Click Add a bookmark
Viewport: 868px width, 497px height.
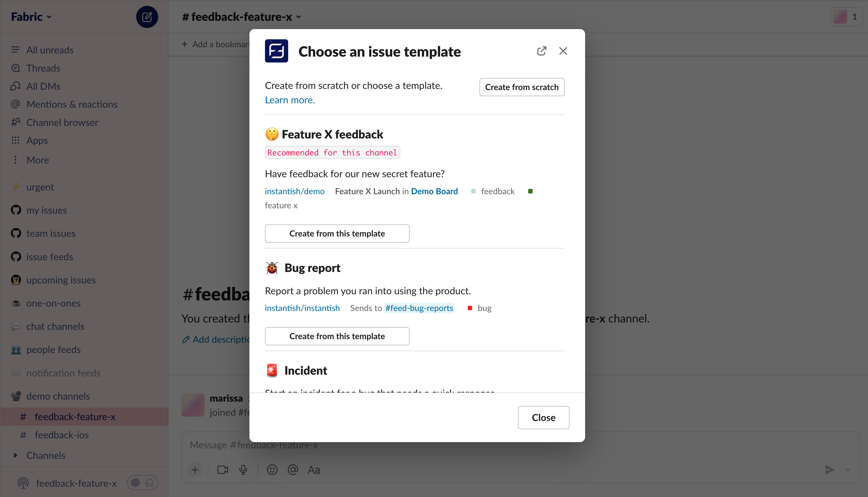tap(216, 44)
